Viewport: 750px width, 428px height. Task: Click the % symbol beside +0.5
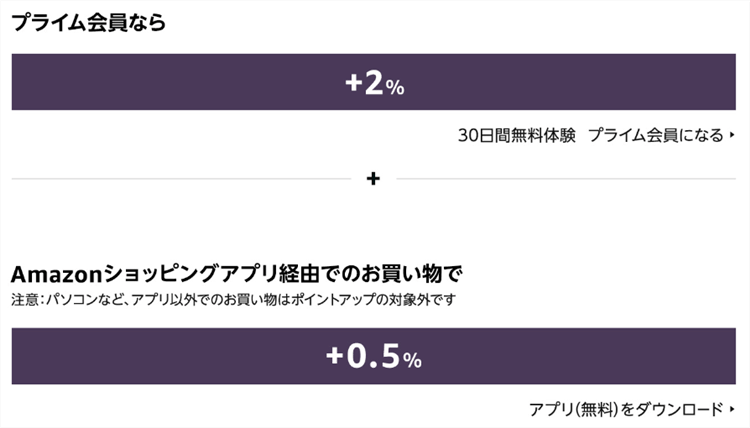click(413, 360)
